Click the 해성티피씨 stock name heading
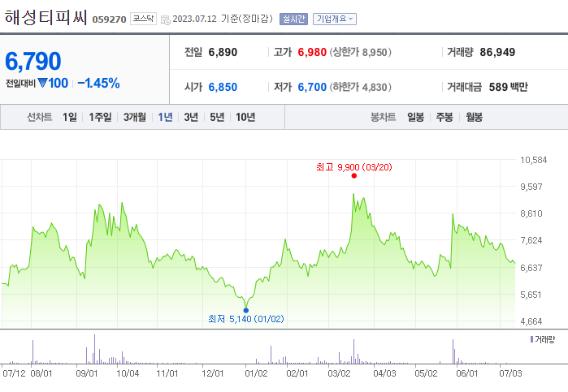The height and width of the screenshot is (392, 568). click(x=46, y=17)
